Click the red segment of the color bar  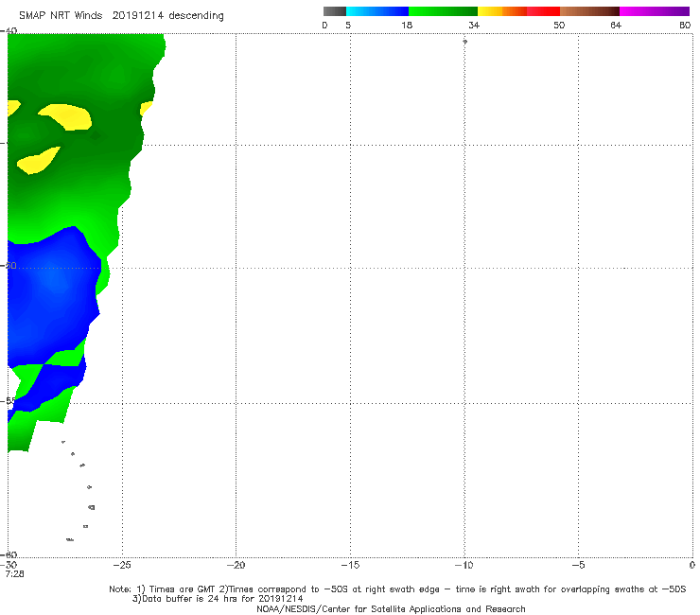[543, 11]
